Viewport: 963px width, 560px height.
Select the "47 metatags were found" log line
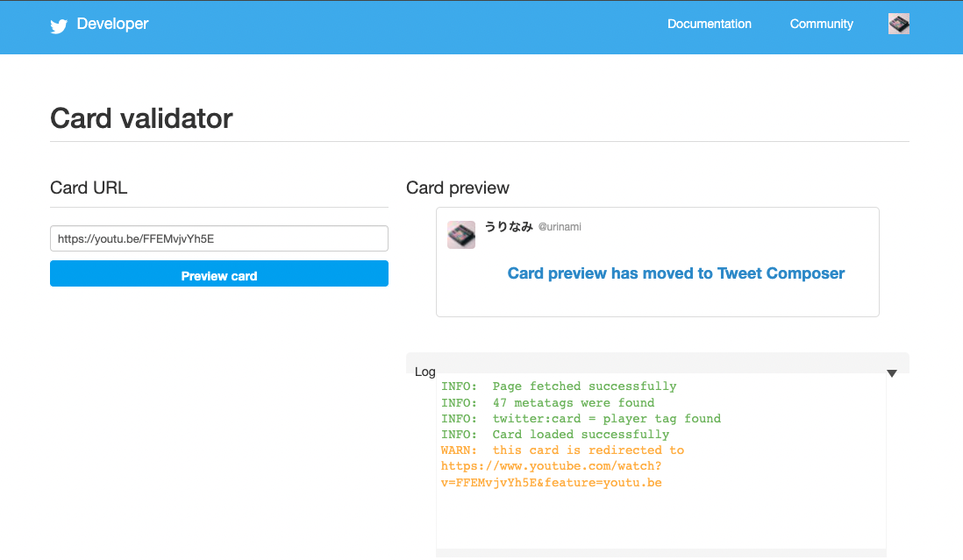(548, 403)
